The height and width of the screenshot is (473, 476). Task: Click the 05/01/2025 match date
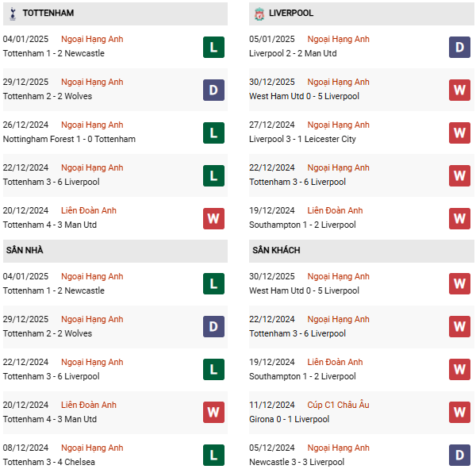[x=271, y=39]
